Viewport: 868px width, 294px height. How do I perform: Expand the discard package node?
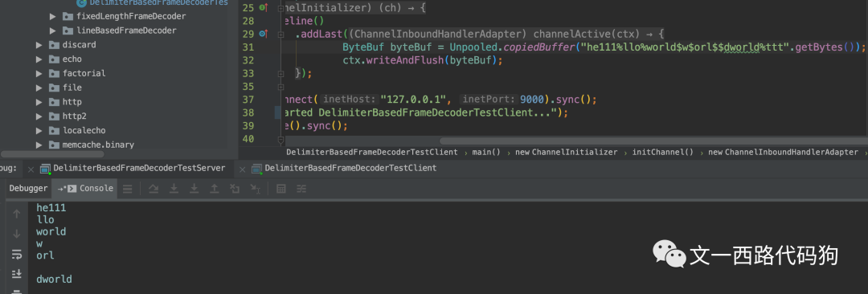39,45
